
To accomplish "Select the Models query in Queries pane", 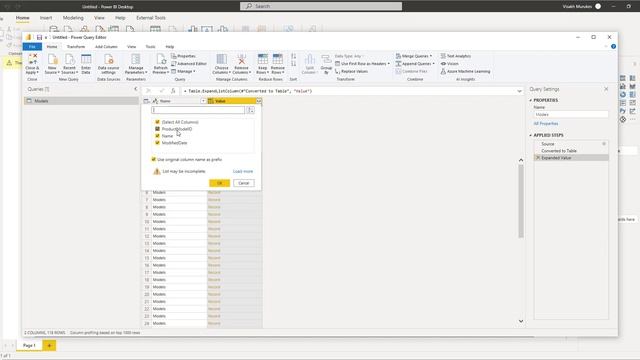I will point(81,101).
